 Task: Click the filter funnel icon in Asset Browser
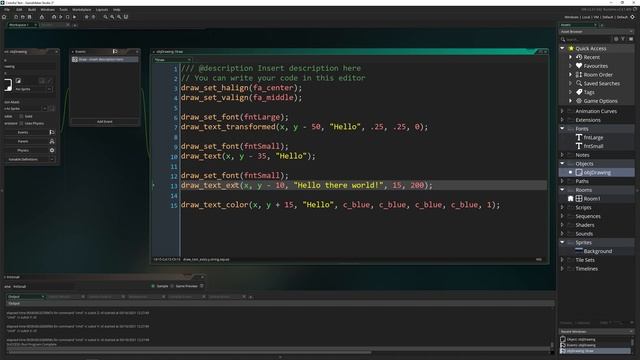(623, 39)
